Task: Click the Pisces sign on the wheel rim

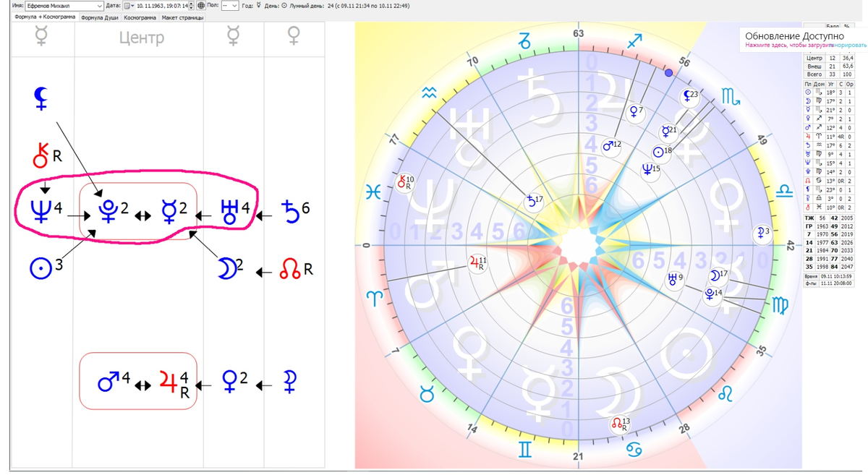Action: (373, 193)
